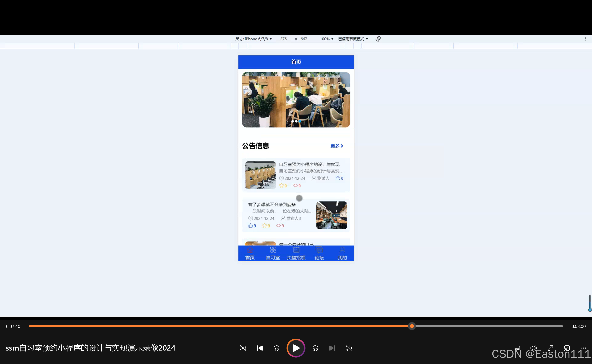This screenshot has height=364, width=592.
Task: Open the 论坛 tab
Action: (x=319, y=253)
